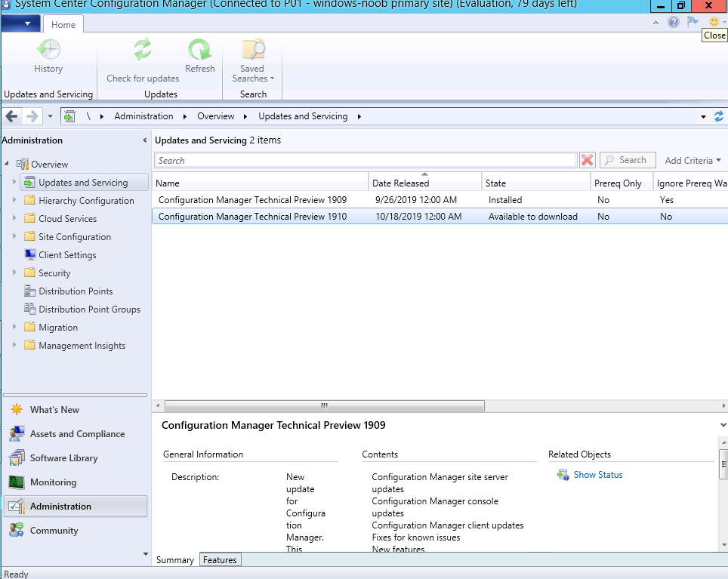
Task: Clear search with the red X
Action: 587,160
